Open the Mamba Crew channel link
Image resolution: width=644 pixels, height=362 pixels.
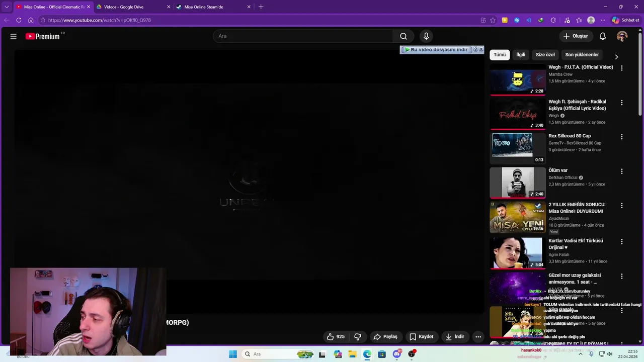[560, 74]
